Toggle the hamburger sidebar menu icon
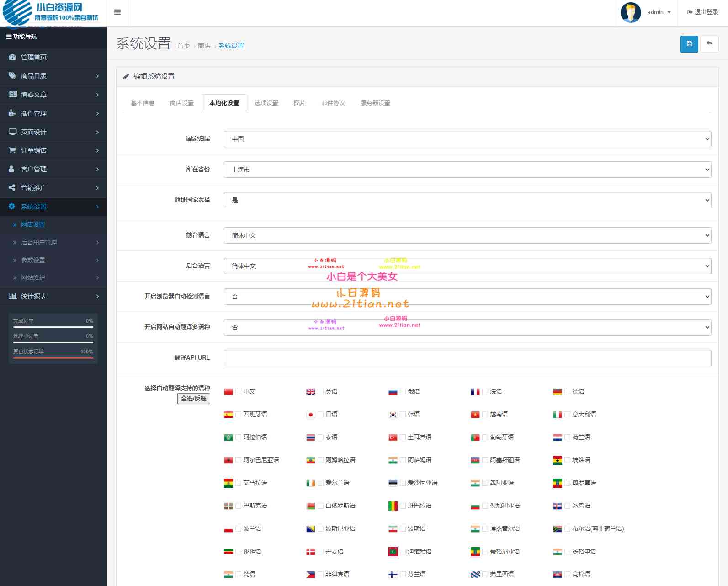 click(117, 12)
